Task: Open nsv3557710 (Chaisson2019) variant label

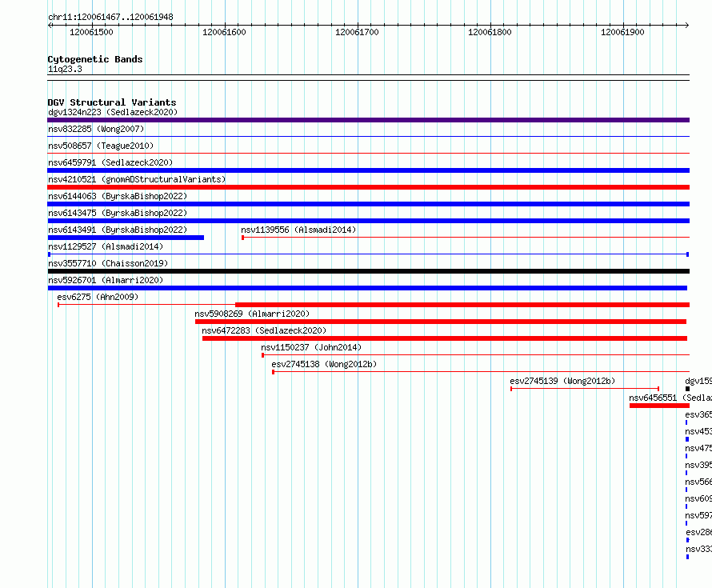Action: pos(108,263)
